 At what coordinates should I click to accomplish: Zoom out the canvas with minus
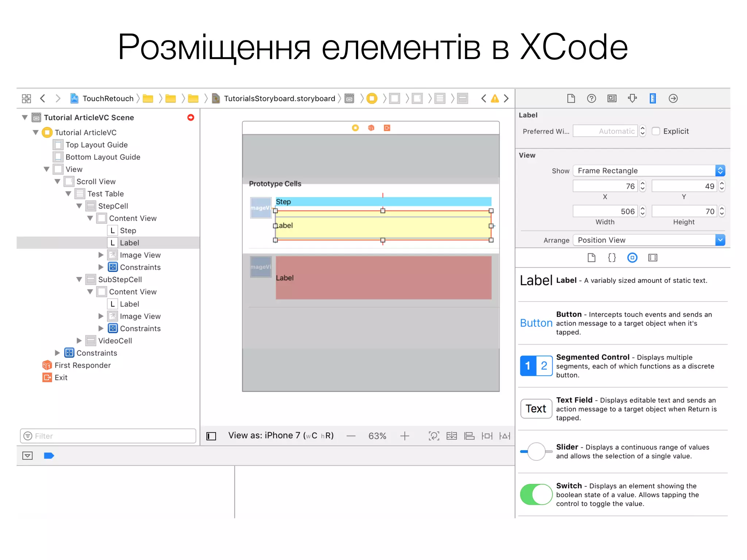click(351, 436)
